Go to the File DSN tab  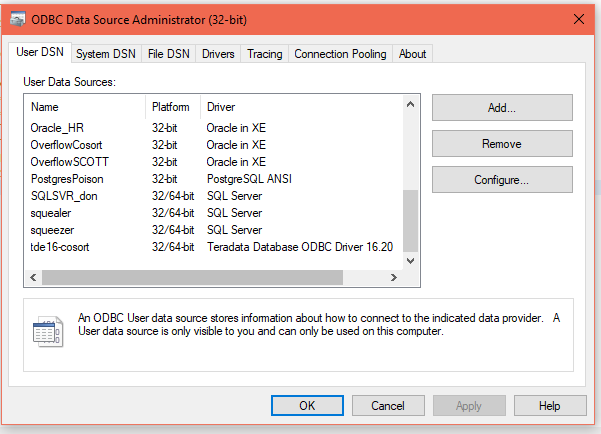click(x=169, y=54)
